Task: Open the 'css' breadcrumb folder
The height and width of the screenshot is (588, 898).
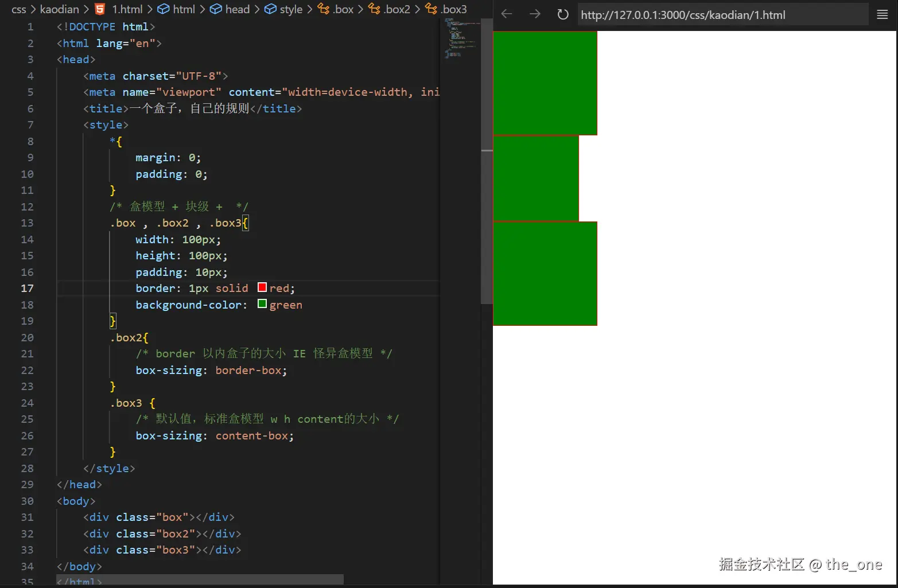Action: [18, 9]
